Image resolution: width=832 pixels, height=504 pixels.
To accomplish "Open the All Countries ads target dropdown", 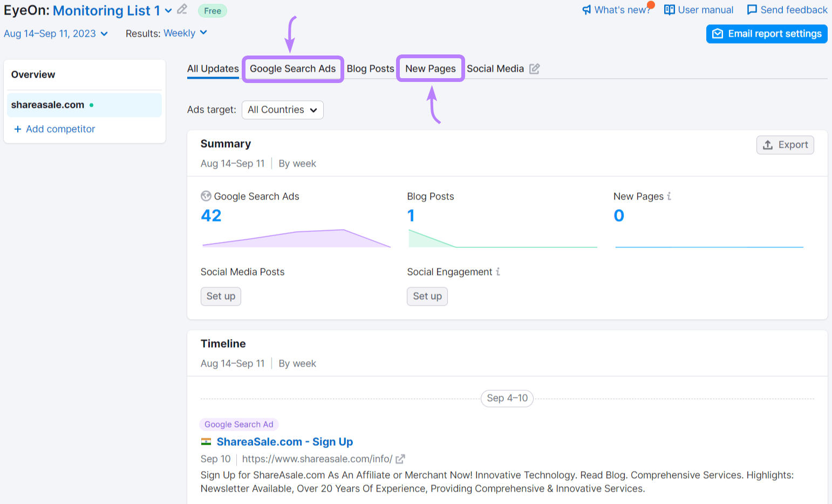I will [x=282, y=109].
